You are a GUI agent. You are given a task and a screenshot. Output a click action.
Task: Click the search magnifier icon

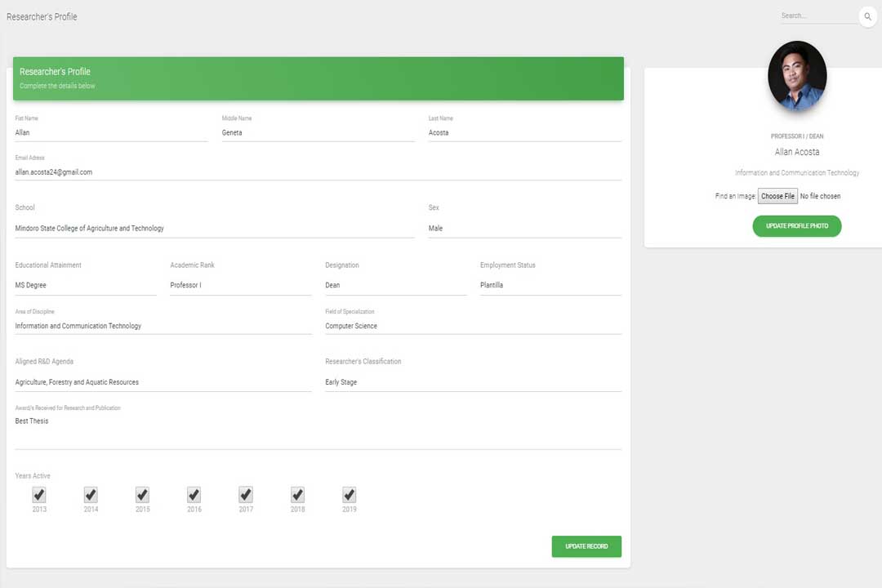[867, 16]
